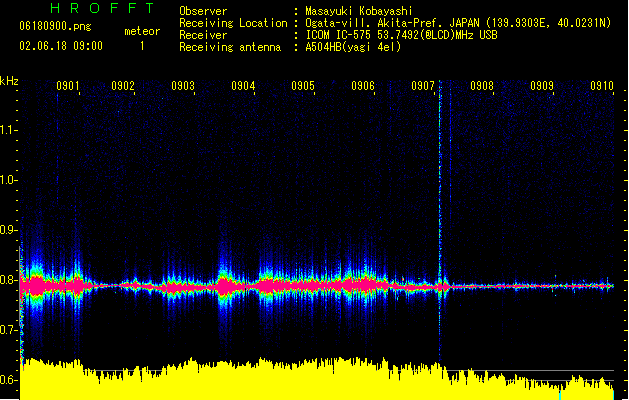Click the 0903 time marker
This screenshot has width=629, height=400.
[183, 86]
